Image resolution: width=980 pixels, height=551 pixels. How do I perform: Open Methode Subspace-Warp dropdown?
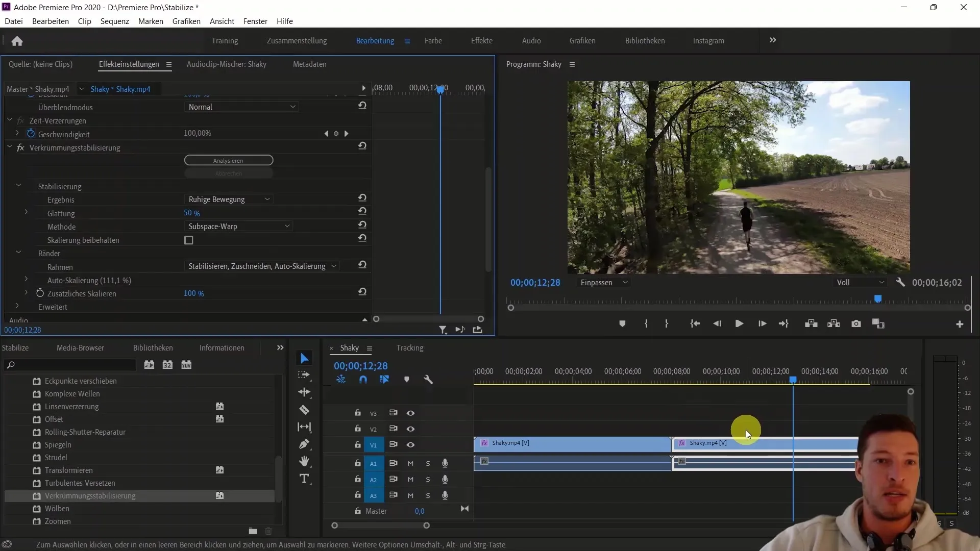238,227
